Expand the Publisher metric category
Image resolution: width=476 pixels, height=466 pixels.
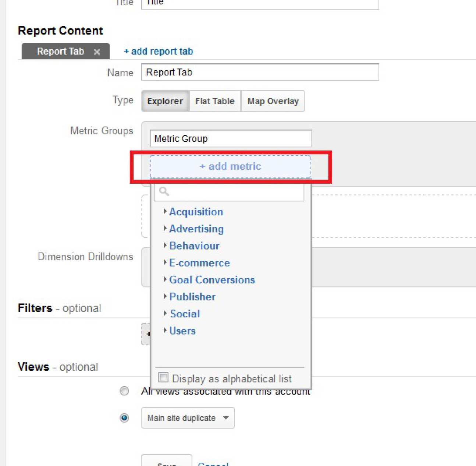(x=192, y=297)
